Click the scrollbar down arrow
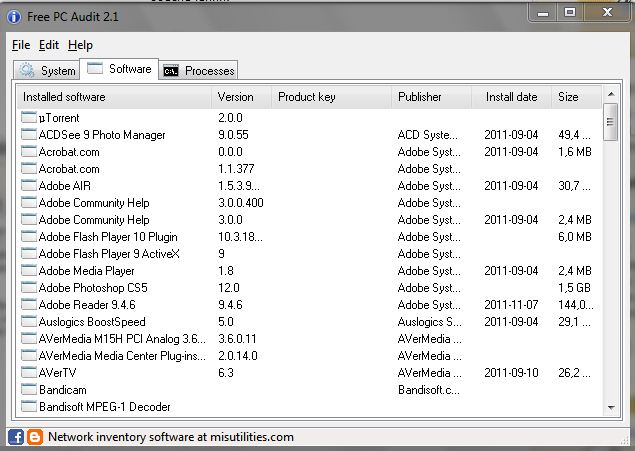 pos(611,408)
